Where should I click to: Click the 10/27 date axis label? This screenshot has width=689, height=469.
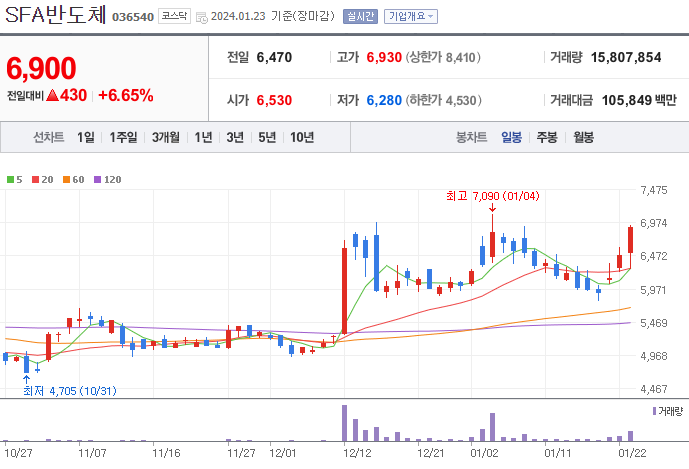(18, 453)
